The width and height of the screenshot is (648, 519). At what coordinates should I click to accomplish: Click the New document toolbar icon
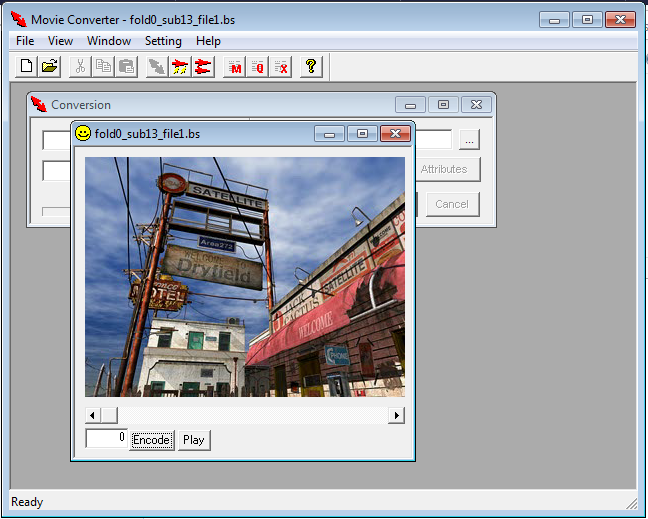coord(27,67)
